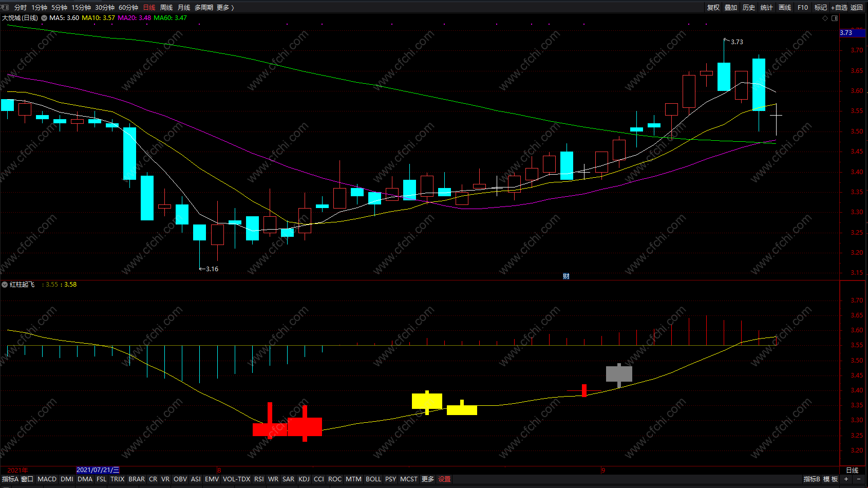Apply the MACD indicator
The width and height of the screenshot is (868, 488).
[x=47, y=479]
